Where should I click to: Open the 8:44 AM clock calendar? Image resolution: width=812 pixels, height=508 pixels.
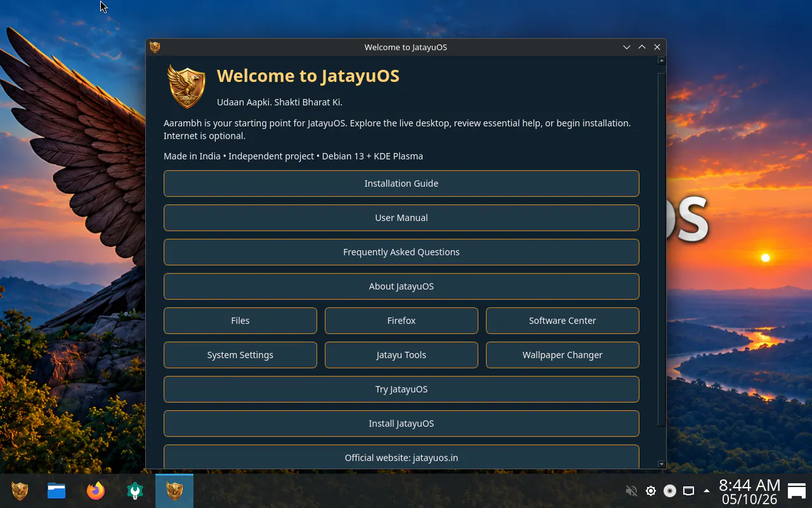[x=750, y=491]
